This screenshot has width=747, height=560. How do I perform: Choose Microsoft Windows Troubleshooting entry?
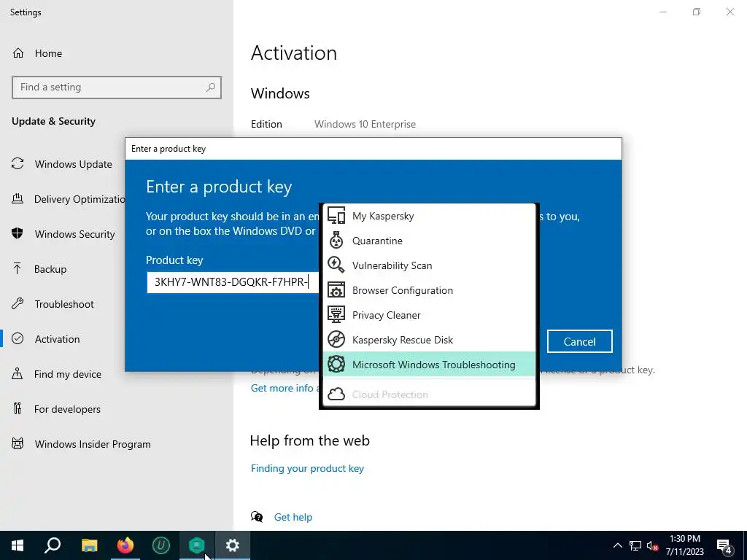pyautogui.click(x=429, y=365)
